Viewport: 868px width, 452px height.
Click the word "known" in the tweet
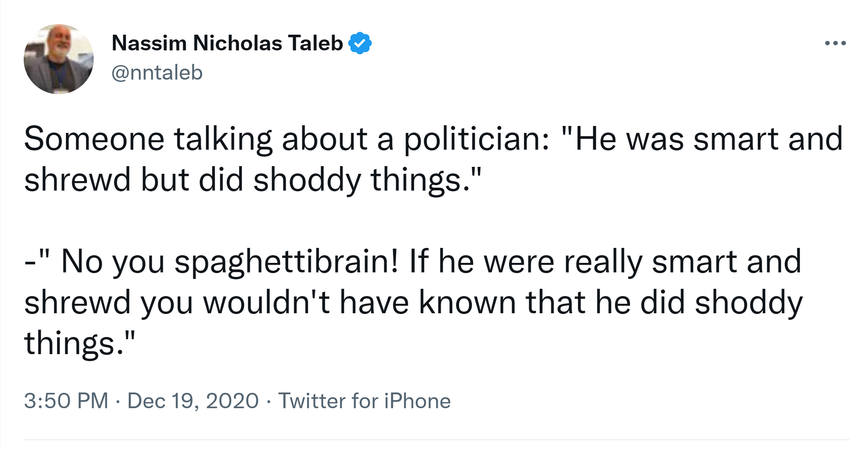pos(467,302)
